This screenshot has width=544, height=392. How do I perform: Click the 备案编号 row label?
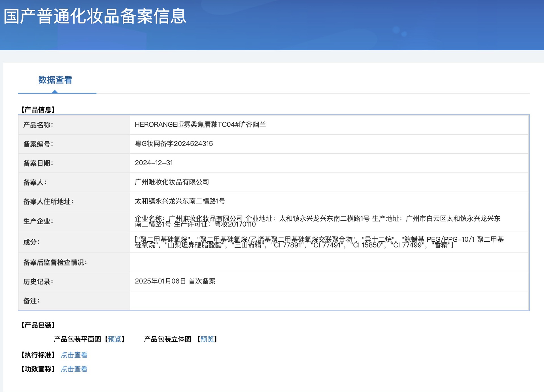(x=38, y=144)
